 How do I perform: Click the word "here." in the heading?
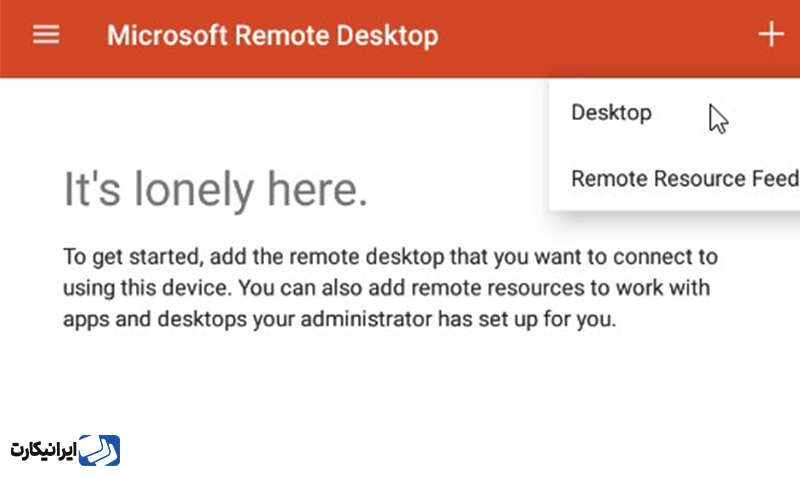317,189
